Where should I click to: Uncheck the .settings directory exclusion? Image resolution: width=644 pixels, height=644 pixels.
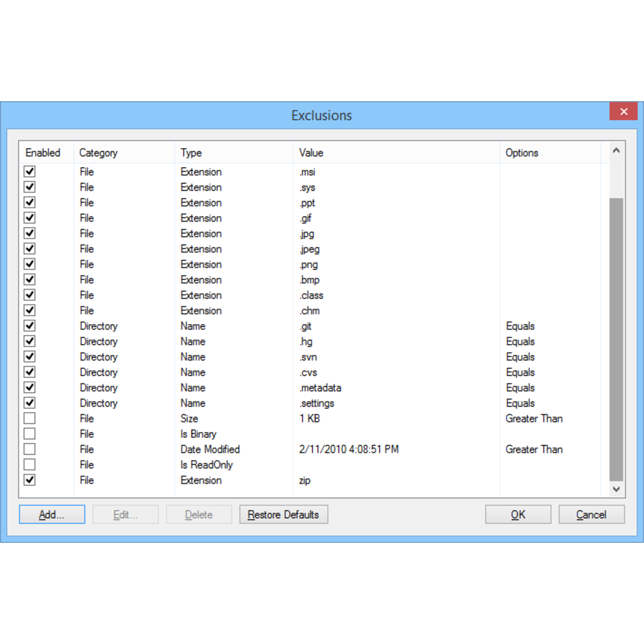tap(29, 403)
